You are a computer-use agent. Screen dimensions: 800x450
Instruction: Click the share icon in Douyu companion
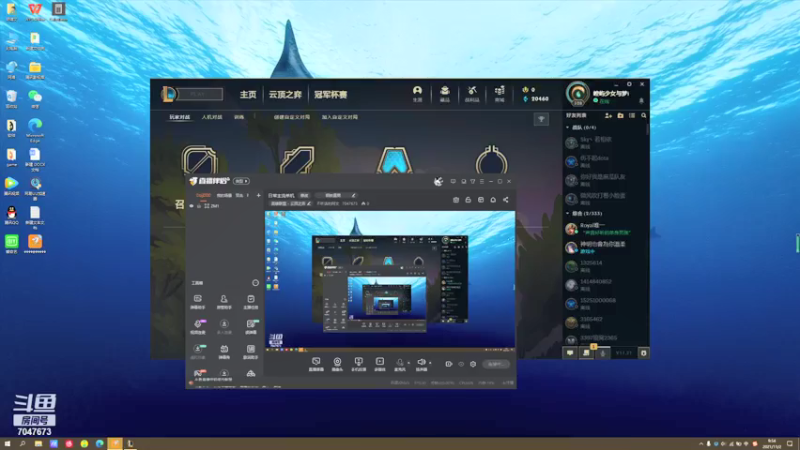coord(506,200)
